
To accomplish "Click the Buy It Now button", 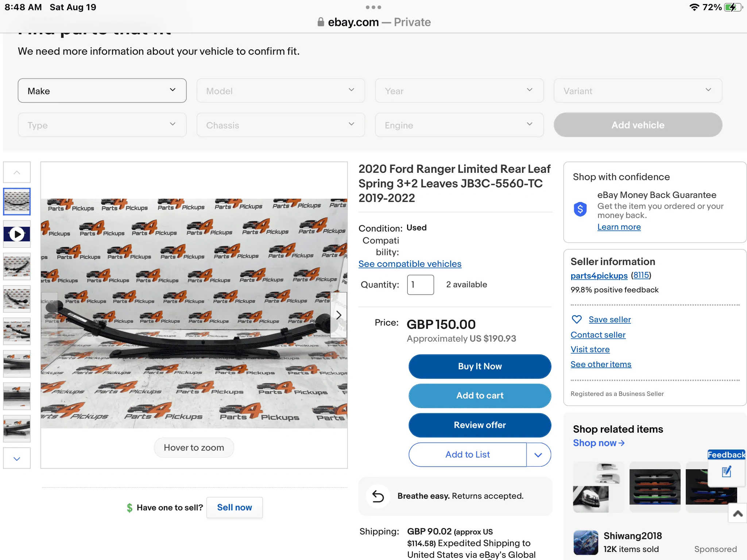I will pos(480,366).
